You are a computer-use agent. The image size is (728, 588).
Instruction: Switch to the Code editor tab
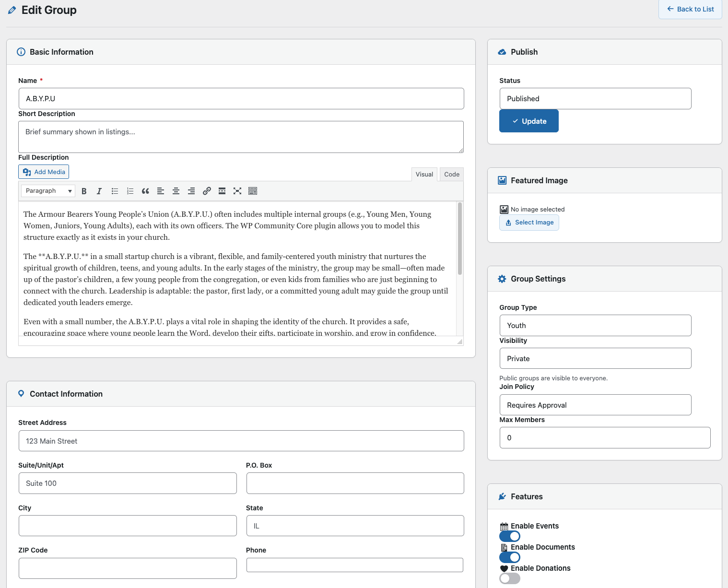tap(452, 175)
